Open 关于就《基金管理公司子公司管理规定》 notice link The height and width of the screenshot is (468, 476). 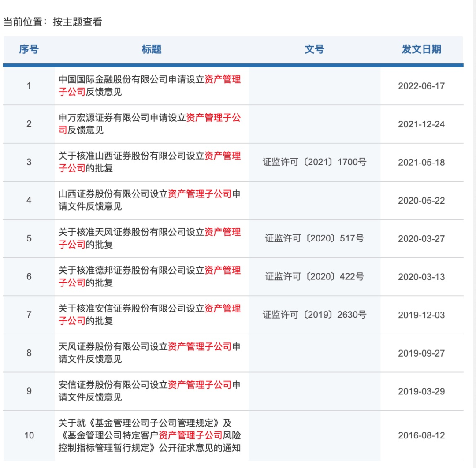point(149,435)
